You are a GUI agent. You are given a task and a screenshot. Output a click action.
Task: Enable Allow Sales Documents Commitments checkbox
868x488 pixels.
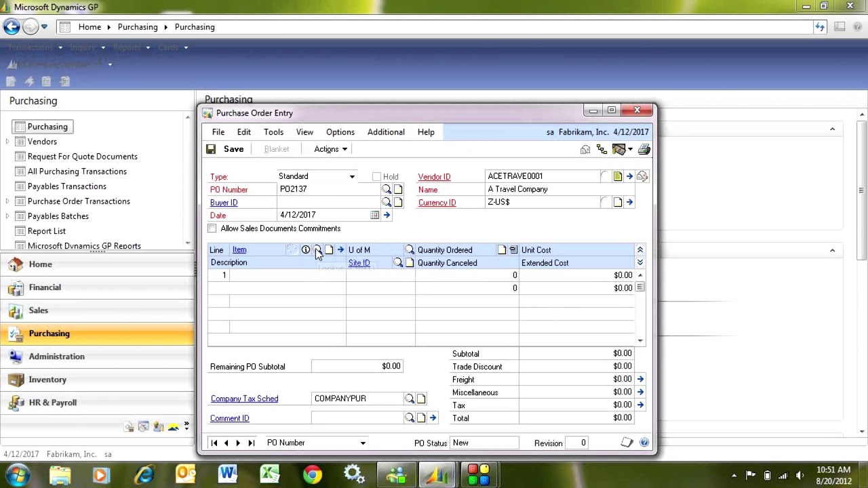[x=212, y=228]
